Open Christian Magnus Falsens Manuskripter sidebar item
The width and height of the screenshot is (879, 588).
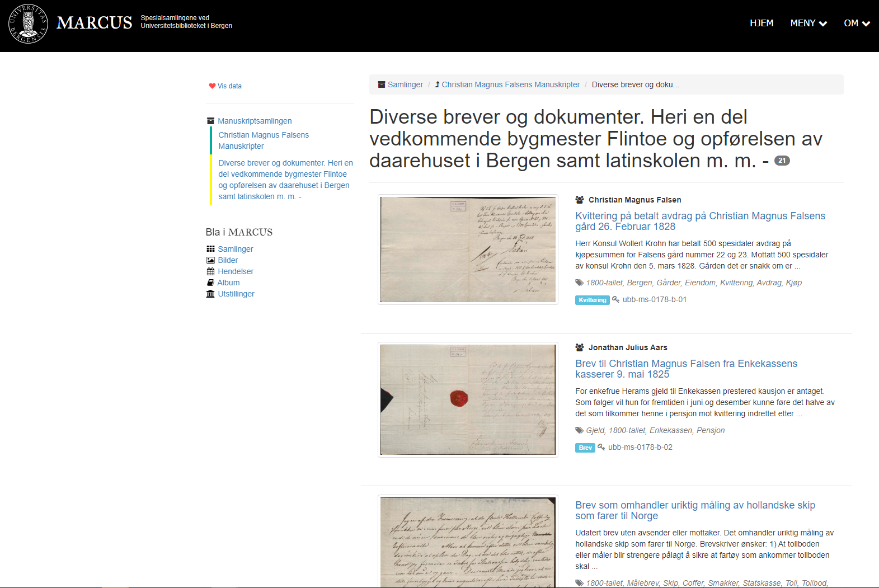(x=264, y=140)
